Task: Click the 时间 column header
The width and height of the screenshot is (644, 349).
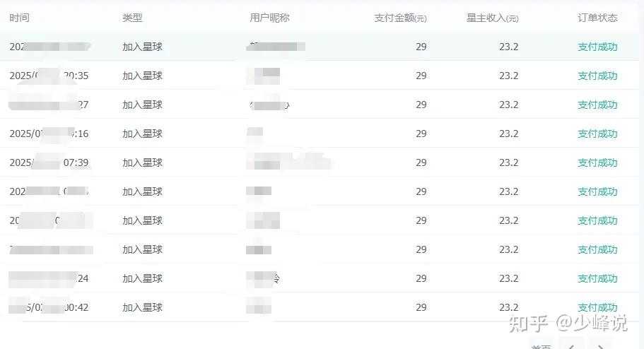Action: pyautogui.click(x=19, y=18)
